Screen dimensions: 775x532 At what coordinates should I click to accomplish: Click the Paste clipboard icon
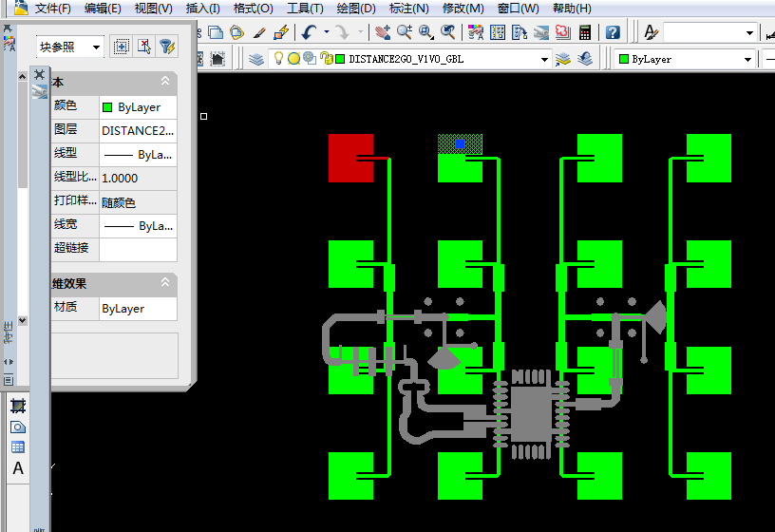237,32
